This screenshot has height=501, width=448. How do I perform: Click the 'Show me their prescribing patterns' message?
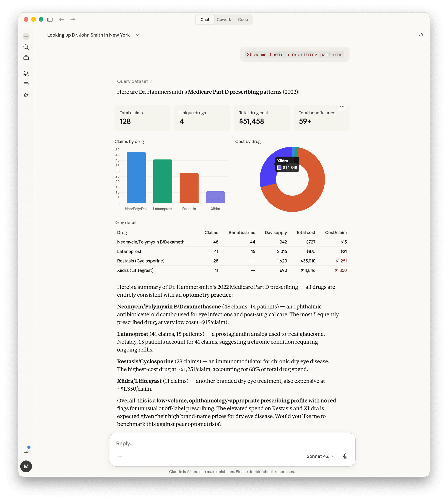(x=295, y=54)
